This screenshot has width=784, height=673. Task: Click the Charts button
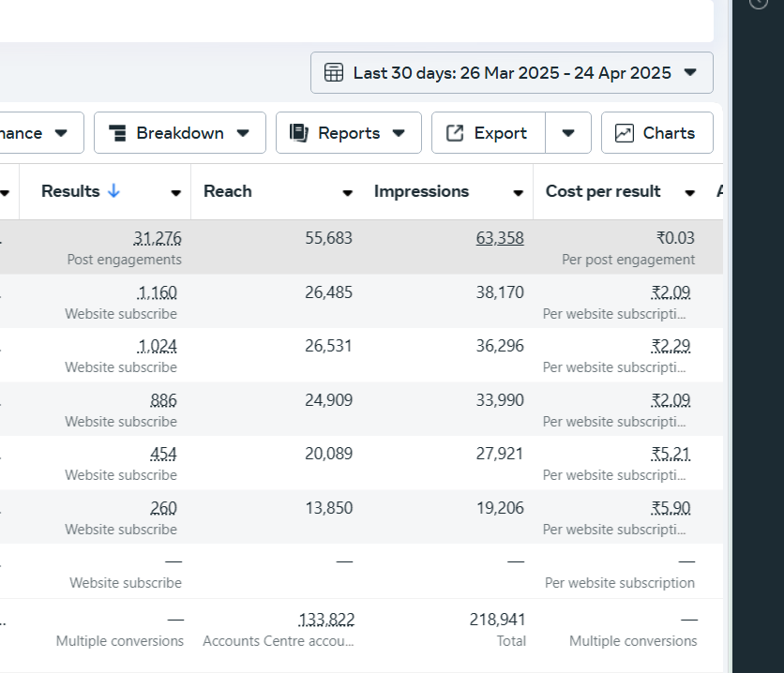click(x=656, y=133)
